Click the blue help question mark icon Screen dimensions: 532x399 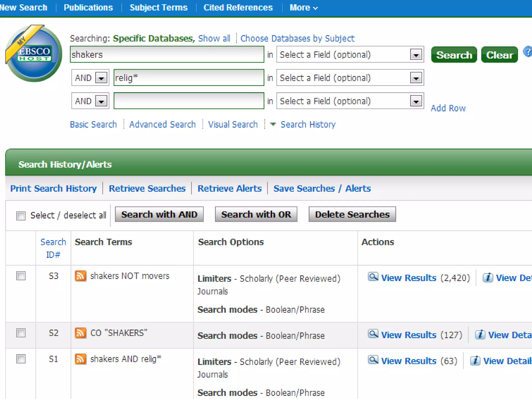point(528,52)
